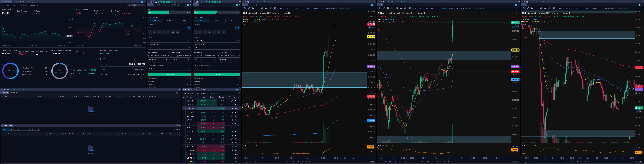Expand the Time-in-Force GTC dropdown in first trade panel

click(169, 48)
